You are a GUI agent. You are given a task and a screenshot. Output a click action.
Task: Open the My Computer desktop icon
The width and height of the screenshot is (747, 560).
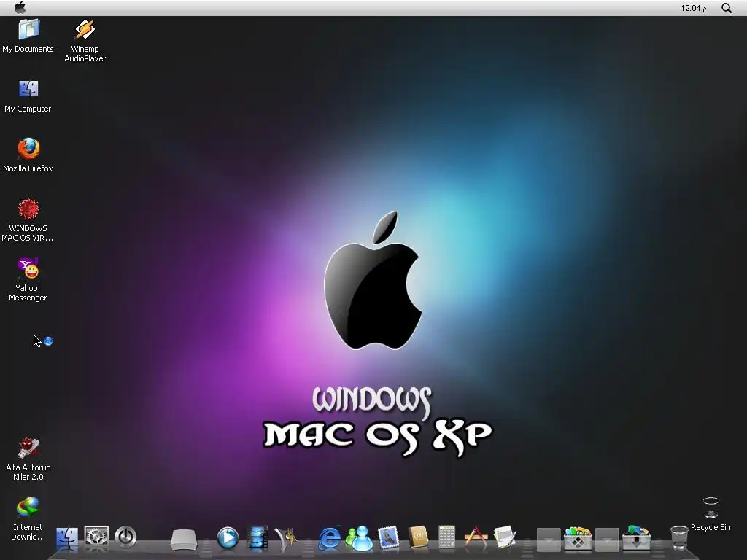coord(28,96)
